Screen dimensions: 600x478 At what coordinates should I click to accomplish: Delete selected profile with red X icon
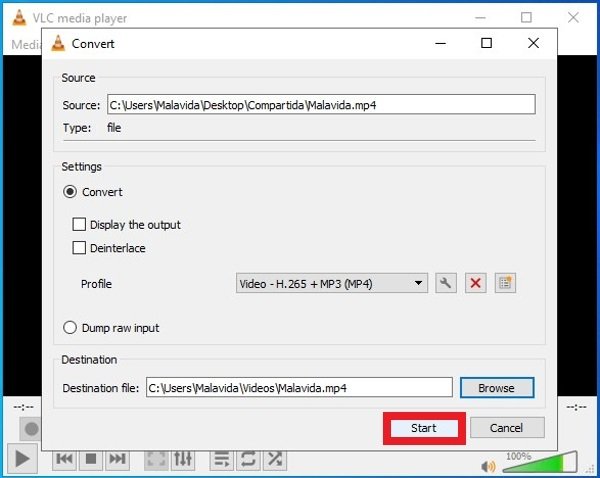[x=476, y=283]
